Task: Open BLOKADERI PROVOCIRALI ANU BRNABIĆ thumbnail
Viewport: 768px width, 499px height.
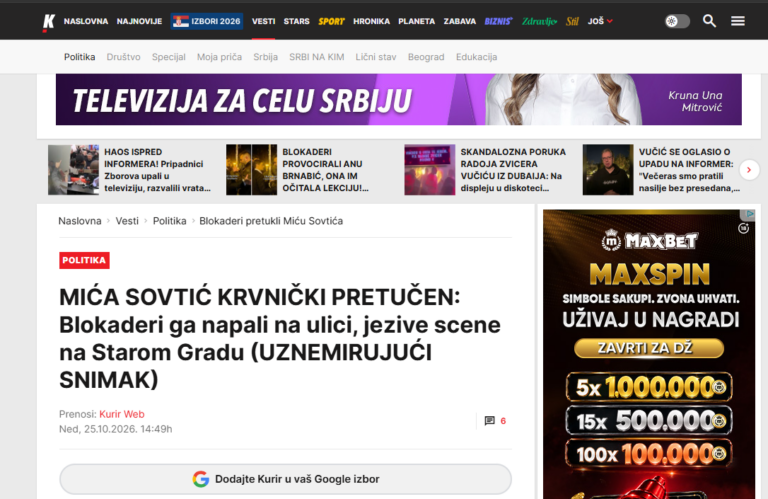Action: (251, 170)
